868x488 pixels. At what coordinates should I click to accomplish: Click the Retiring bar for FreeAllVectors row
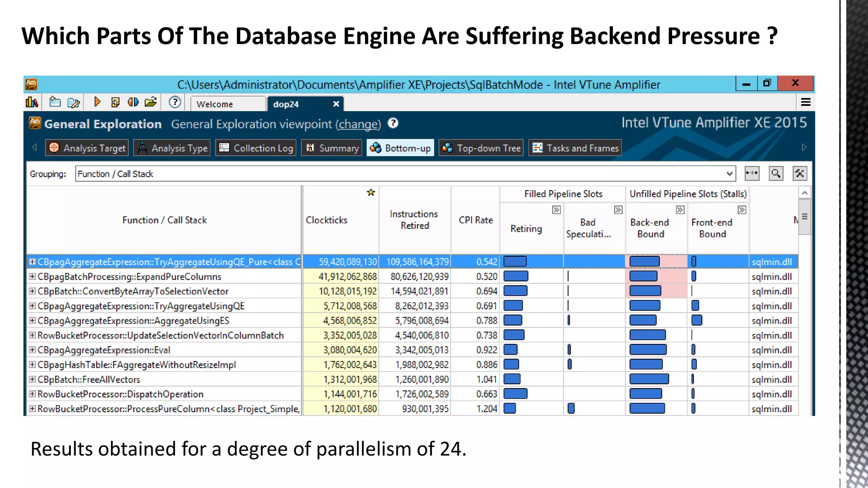(512, 379)
